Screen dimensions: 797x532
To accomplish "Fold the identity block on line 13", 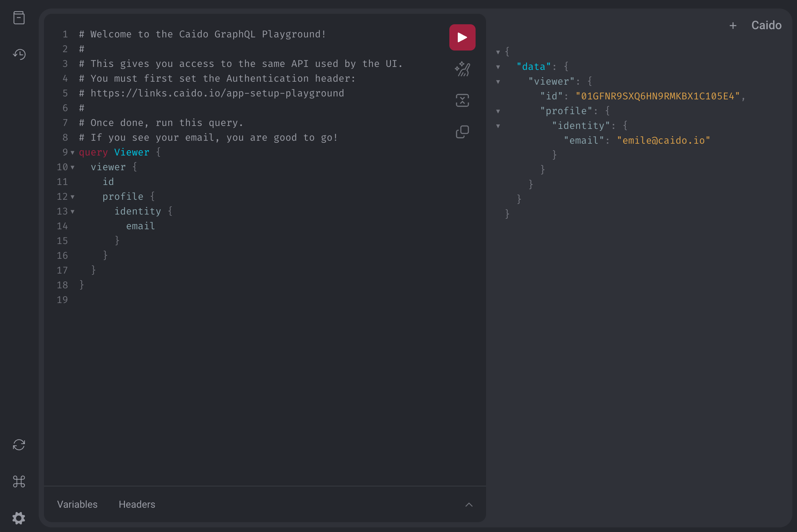I will pyautogui.click(x=72, y=212).
